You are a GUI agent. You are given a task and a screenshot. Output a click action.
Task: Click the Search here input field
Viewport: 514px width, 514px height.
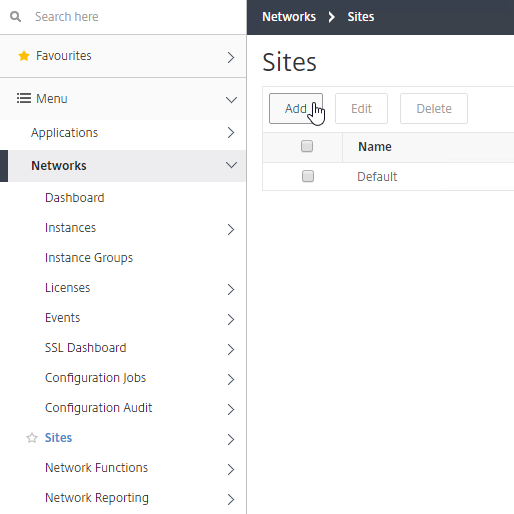tap(133, 17)
